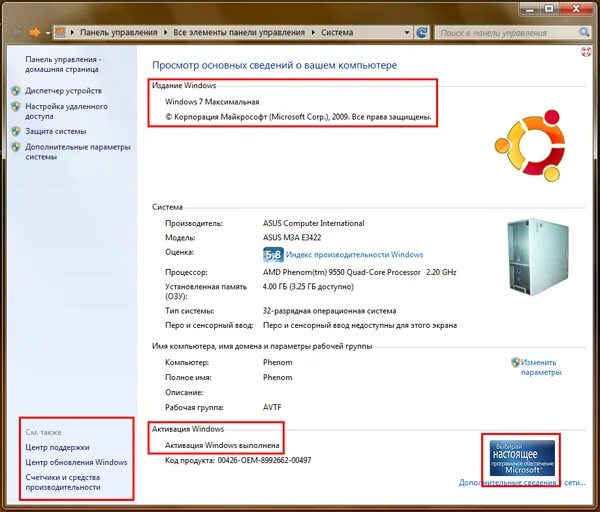
Task: Click the computer tower image
Action: [x=538, y=257]
